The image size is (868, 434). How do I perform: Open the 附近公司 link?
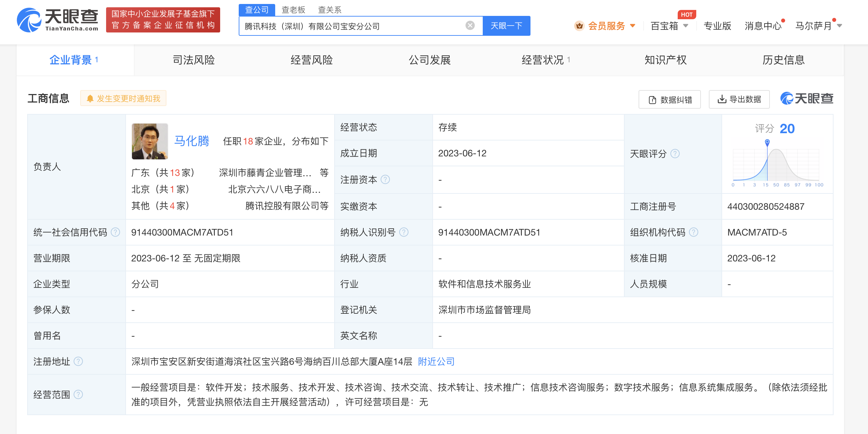pyautogui.click(x=436, y=361)
